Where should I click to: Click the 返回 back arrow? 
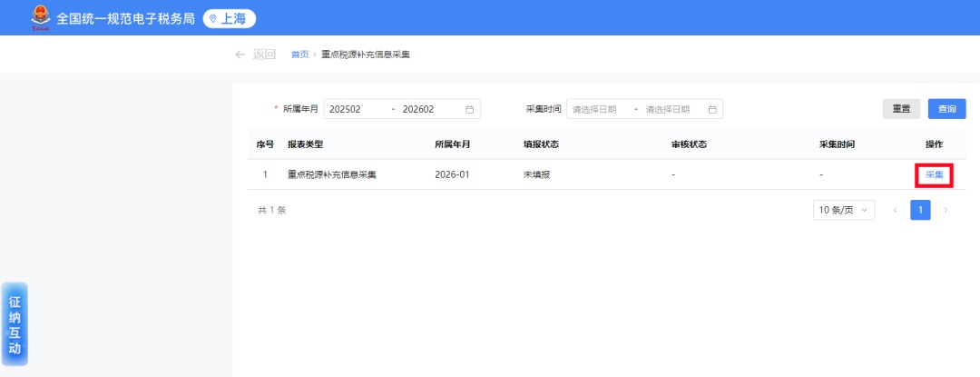[x=240, y=55]
